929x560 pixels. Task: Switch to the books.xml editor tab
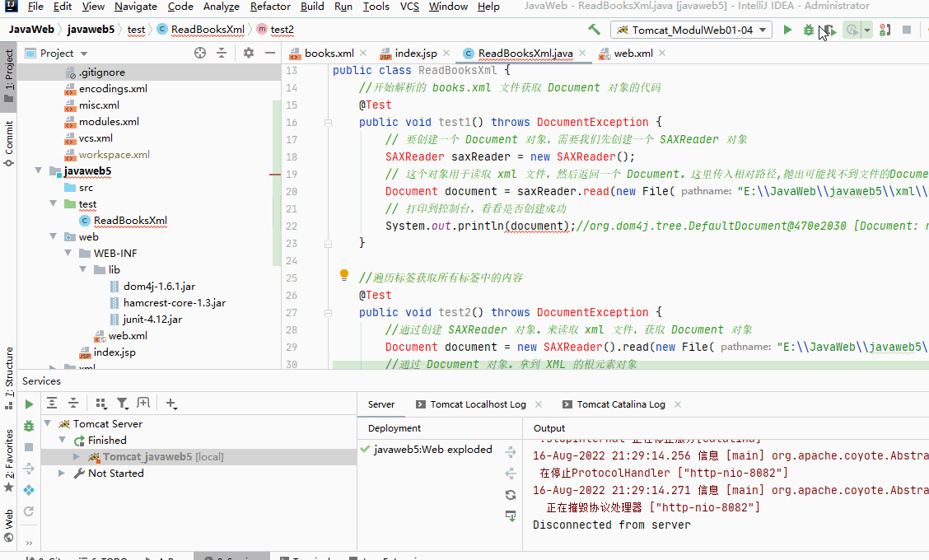click(329, 53)
